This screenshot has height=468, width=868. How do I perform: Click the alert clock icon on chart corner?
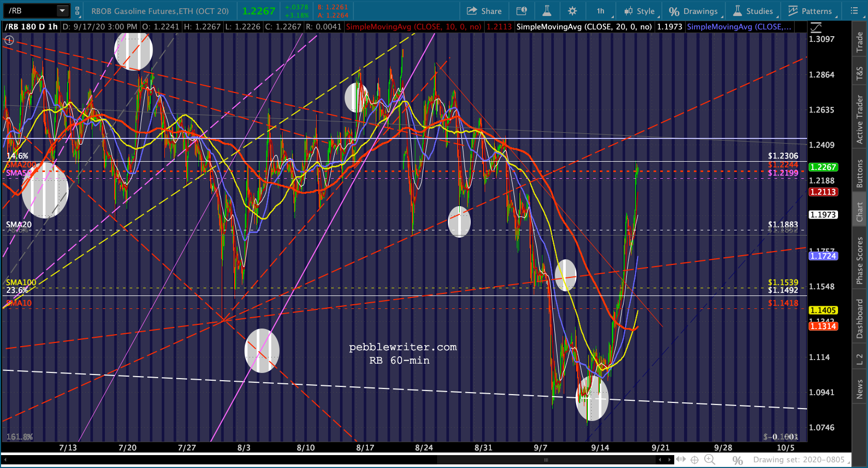pos(9,40)
